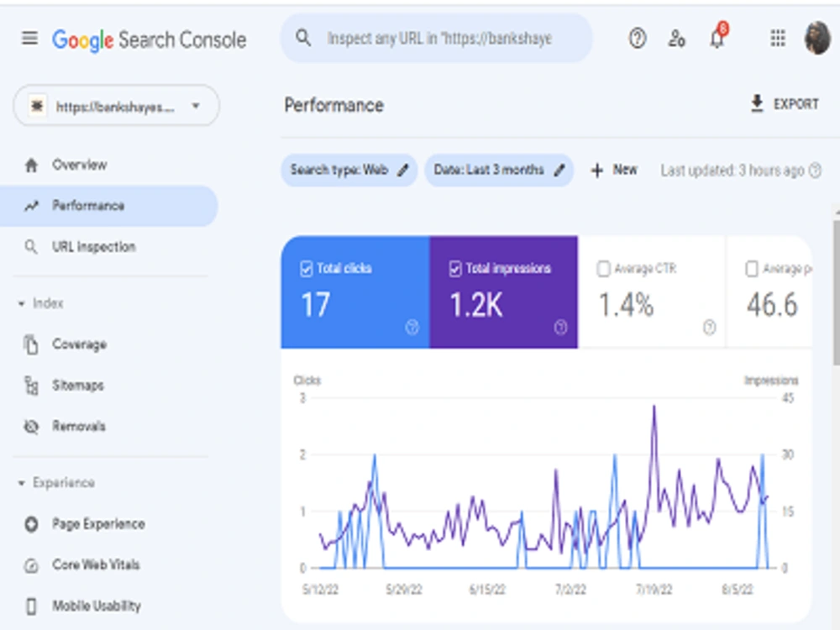Image resolution: width=840 pixels, height=630 pixels.
Task: Click the URL inspection magnifier icon
Action: [31, 247]
